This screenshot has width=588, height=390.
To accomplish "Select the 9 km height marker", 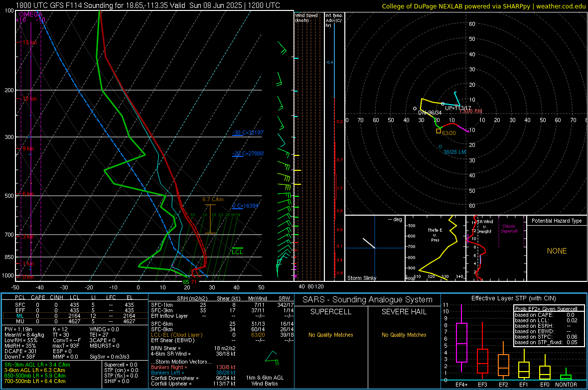I will (28, 148).
